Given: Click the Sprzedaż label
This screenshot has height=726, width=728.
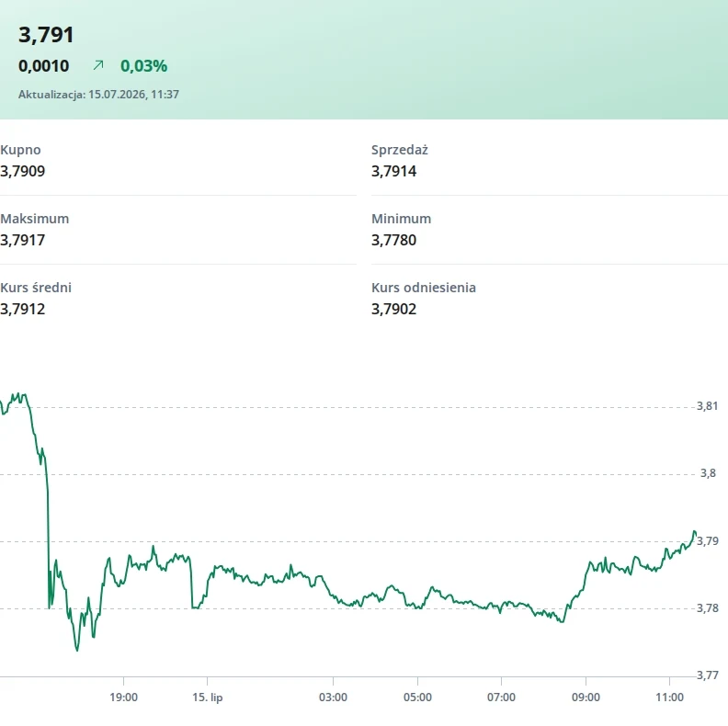Looking at the screenshot, I should click(399, 150).
